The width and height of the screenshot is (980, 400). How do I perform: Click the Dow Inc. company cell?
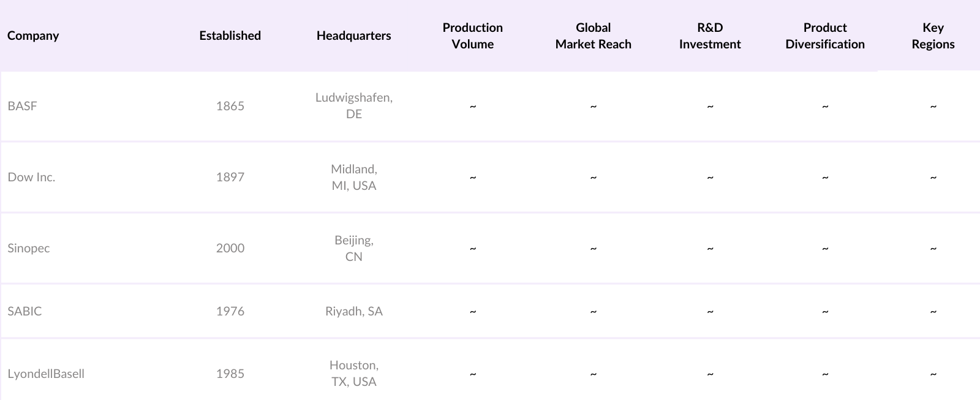31,177
